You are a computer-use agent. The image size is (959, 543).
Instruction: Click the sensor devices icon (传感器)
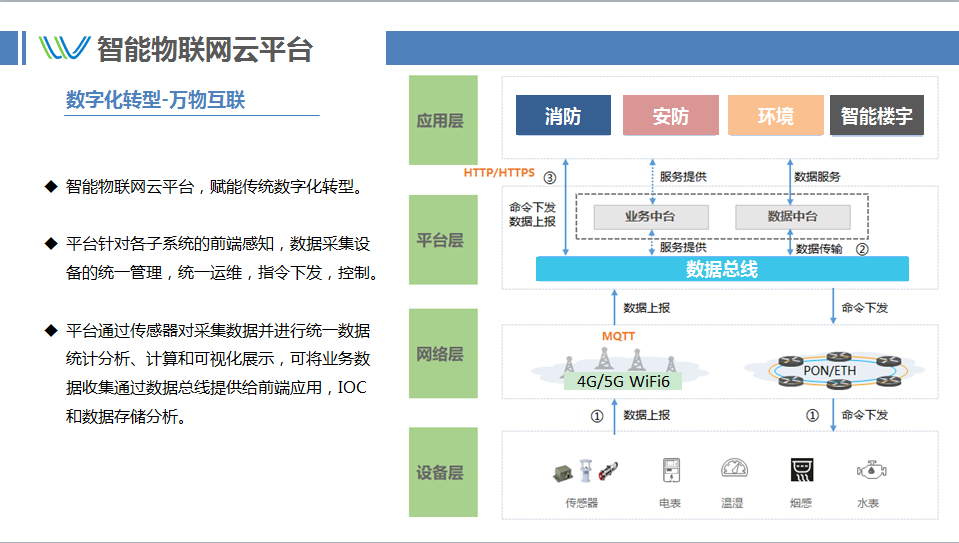(585, 471)
